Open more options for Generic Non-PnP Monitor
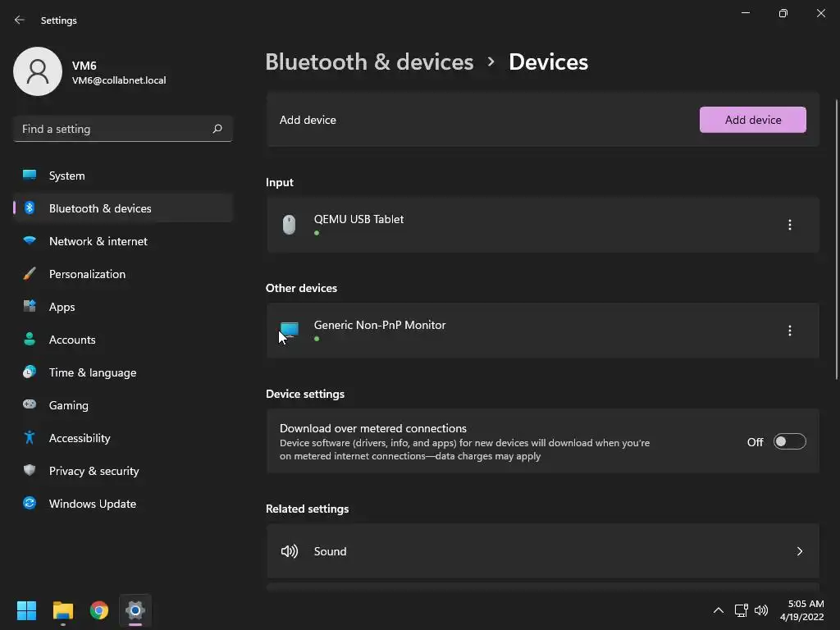Screen dimensions: 840x630 [x=789, y=331]
